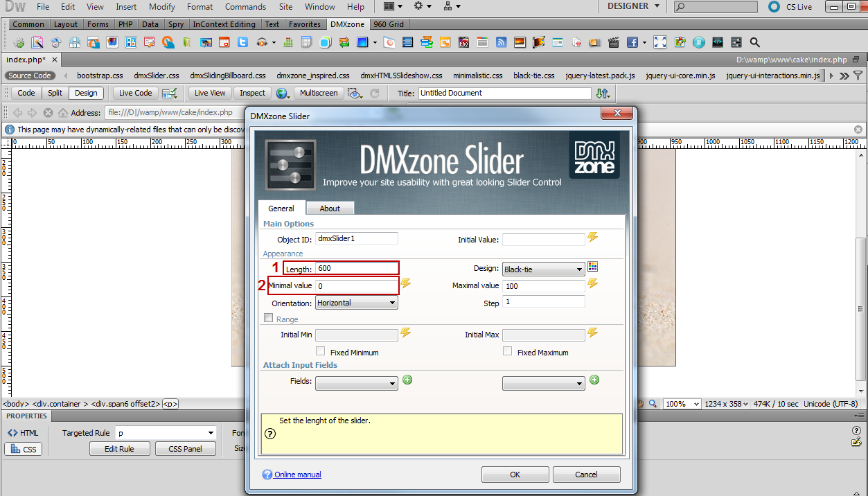Open the Orientation dropdown
868x496 pixels.
coord(357,303)
